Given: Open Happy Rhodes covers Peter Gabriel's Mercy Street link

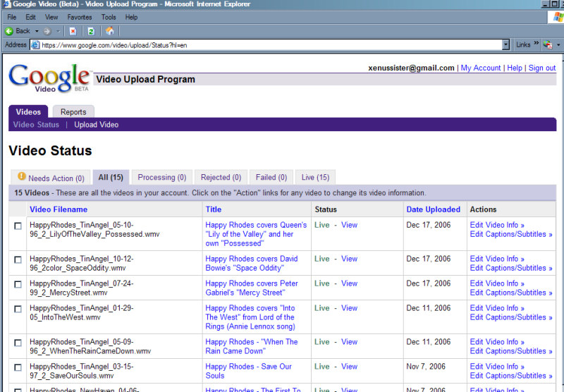Looking at the screenshot, I should 252,288.
